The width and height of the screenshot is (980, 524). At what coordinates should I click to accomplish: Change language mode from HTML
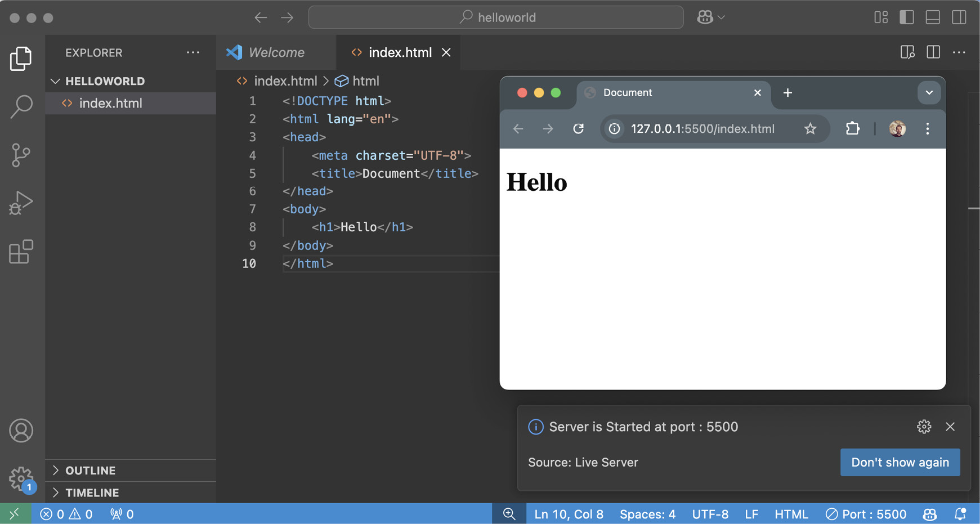point(791,514)
